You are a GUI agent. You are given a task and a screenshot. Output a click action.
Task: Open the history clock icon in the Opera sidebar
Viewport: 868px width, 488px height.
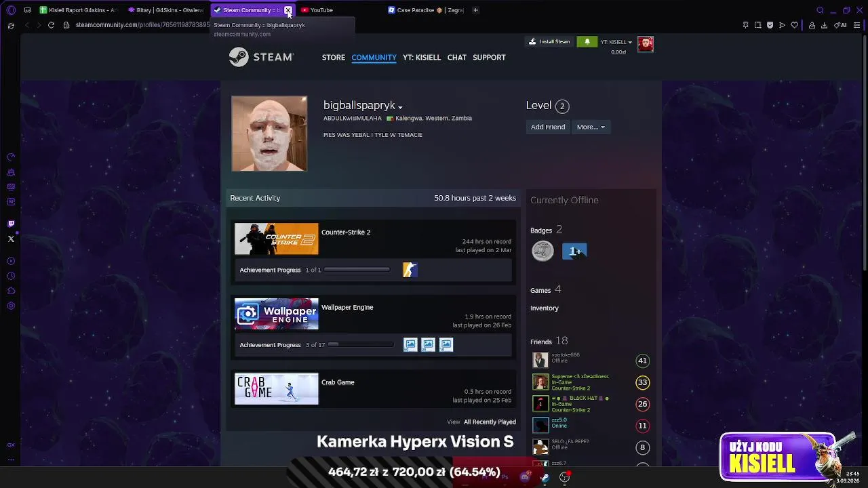pos(11,276)
